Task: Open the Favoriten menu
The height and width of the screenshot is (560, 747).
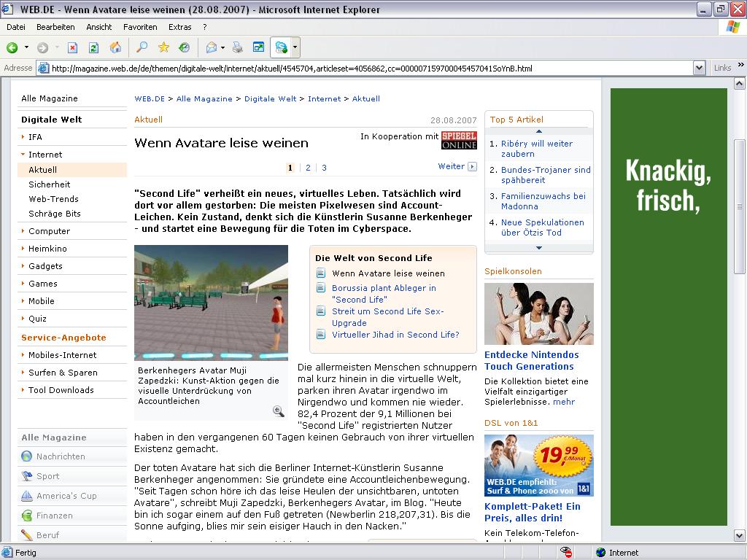Action: click(x=140, y=27)
